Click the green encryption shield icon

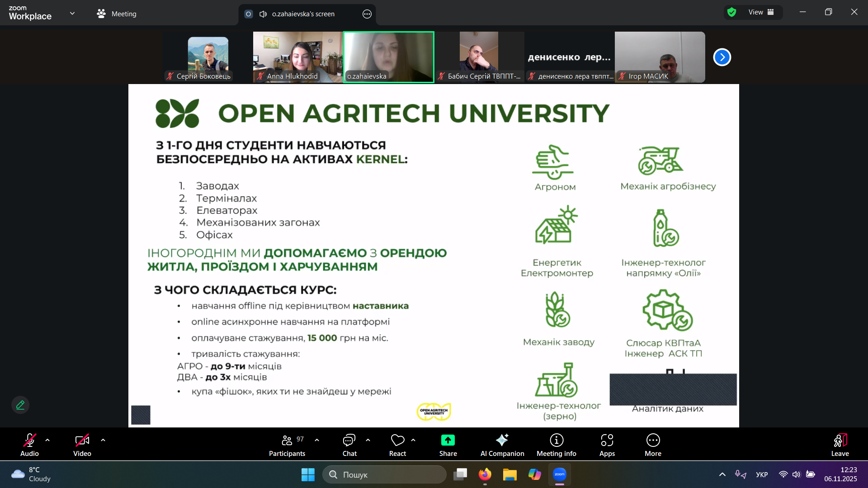coord(732,12)
